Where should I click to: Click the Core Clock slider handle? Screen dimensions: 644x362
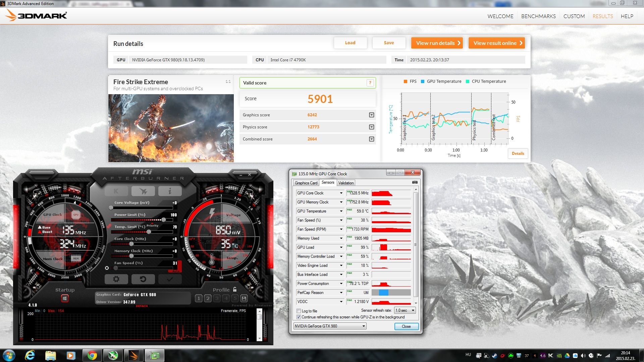[131, 244]
